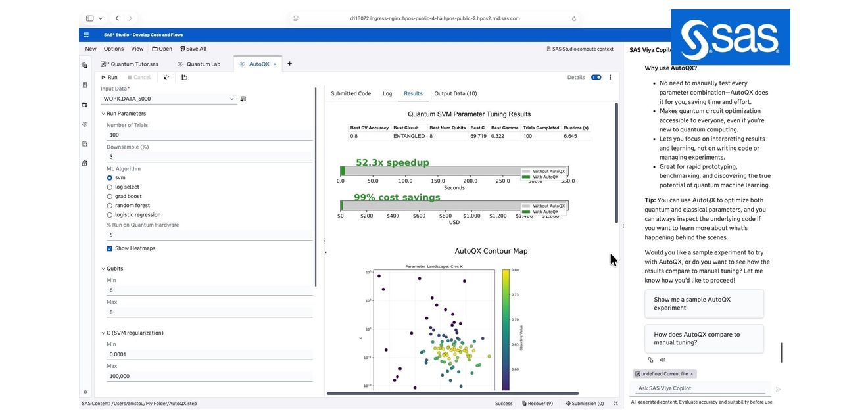Click the C regularization Min field
The width and height of the screenshot is (868, 418).
(210, 354)
